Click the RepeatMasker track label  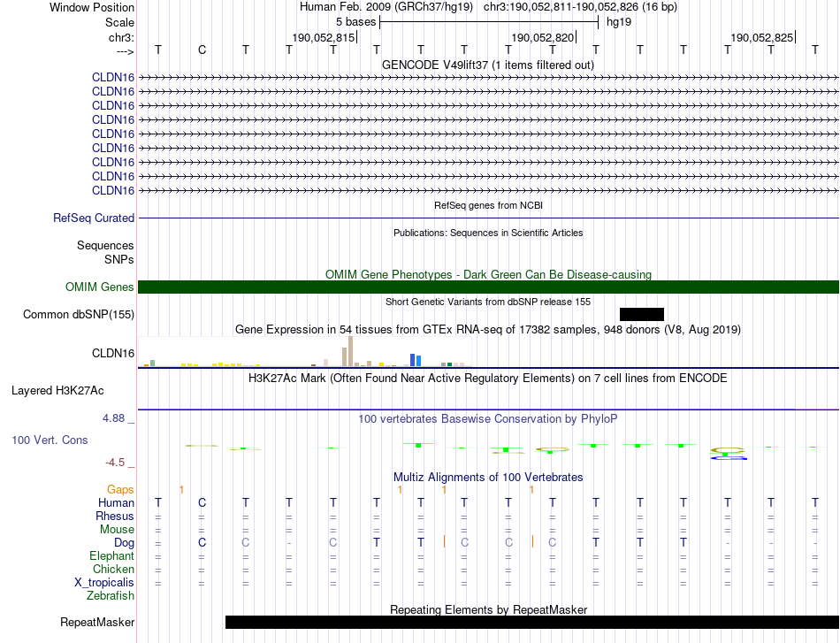click(97, 622)
